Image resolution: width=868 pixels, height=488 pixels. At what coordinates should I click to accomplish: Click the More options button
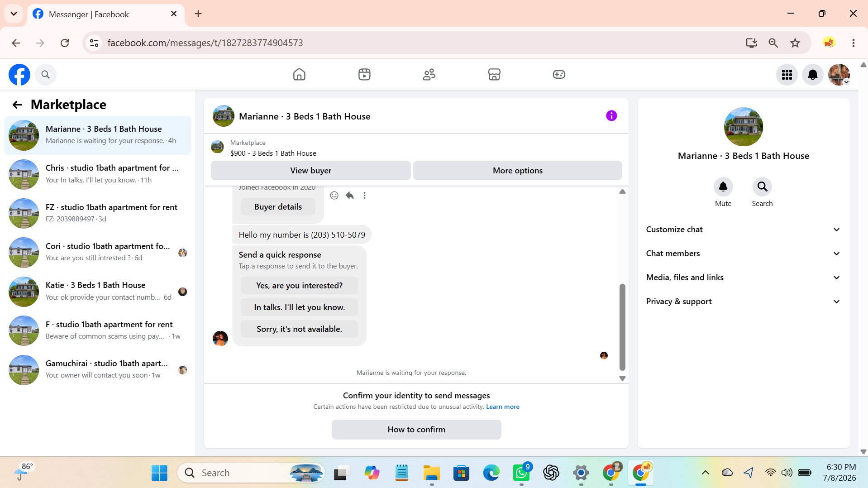coord(518,171)
